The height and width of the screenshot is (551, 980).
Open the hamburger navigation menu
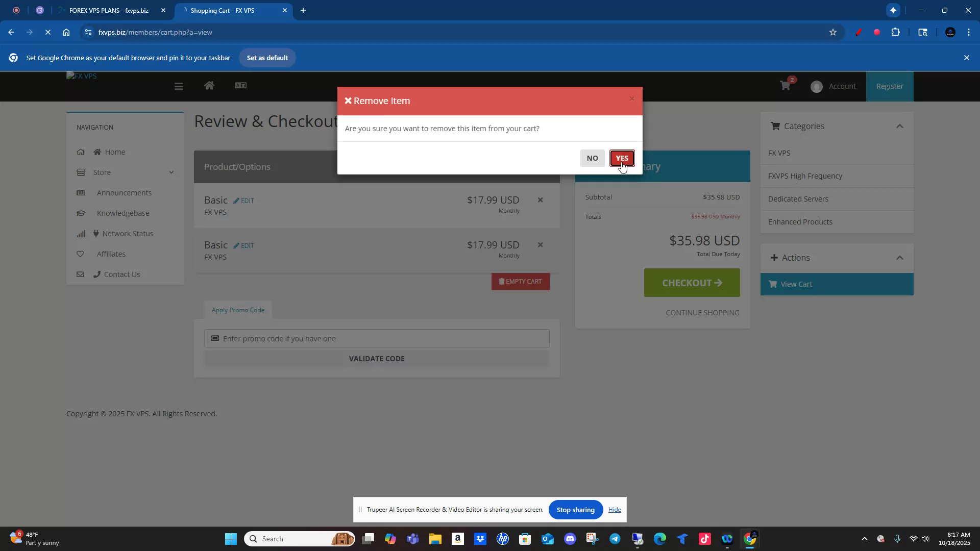click(x=179, y=86)
